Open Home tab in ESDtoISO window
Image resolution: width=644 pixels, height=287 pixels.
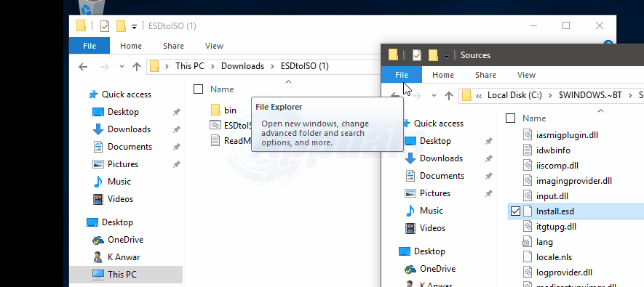tap(130, 46)
